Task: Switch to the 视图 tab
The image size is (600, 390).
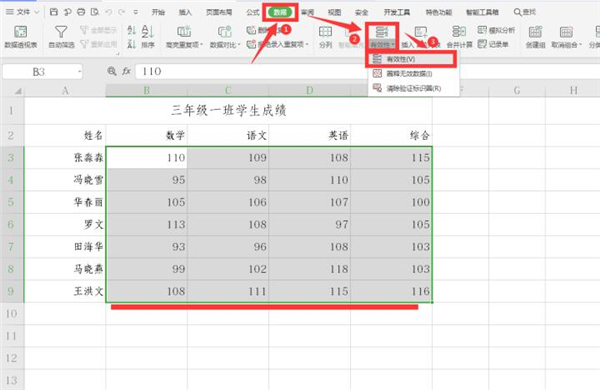Action: click(x=334, y=12)
